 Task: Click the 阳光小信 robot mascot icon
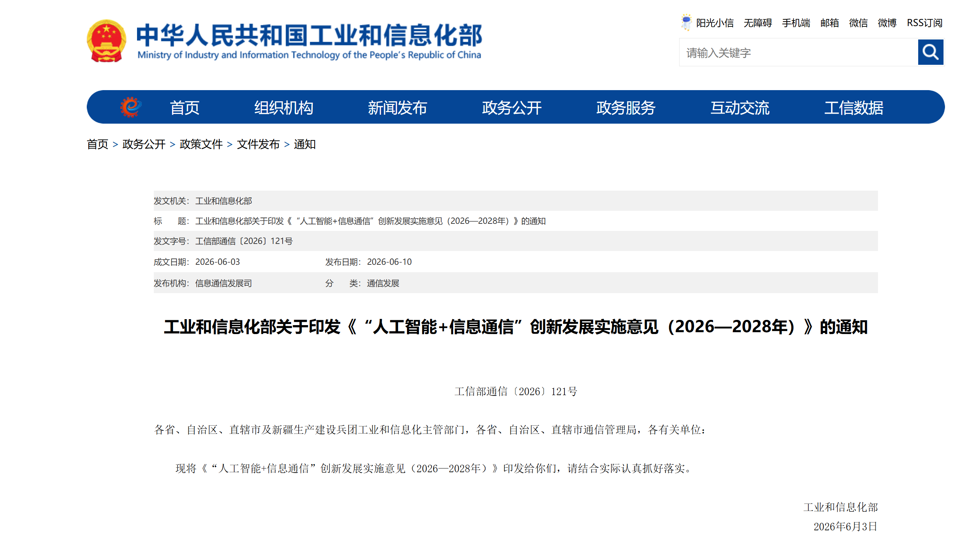[x=686, y=22]
